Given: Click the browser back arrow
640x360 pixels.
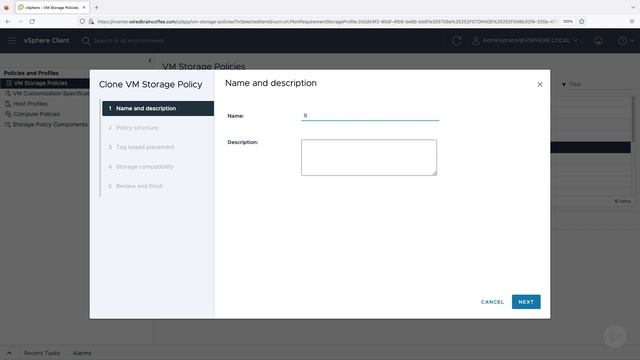Looking at the screenshot, I should [8, 21].
